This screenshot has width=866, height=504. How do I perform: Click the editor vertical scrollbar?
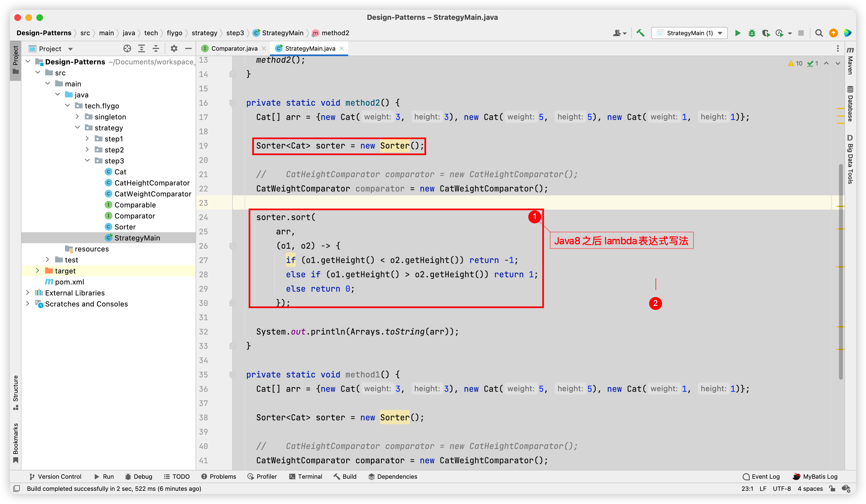pos(841,271)
